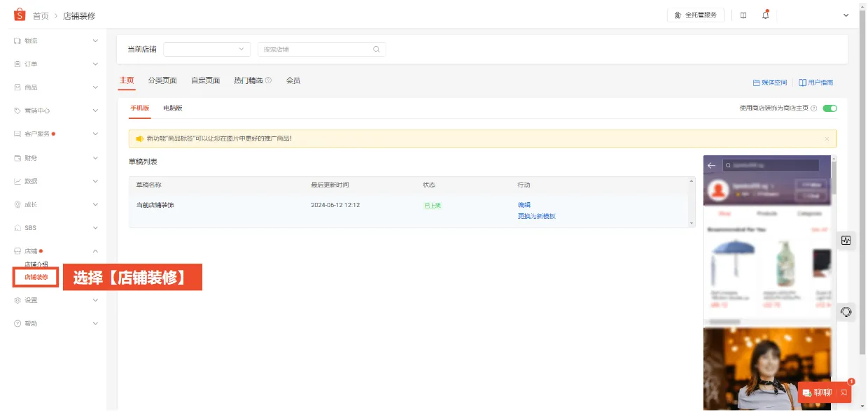
Task: Open the headset customer support widget
Action: [x=846, y=312]
